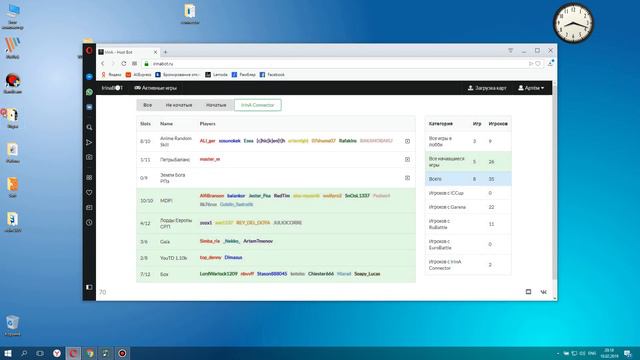Click the Players column header
This screenshot has height=360, width=640.
pyautogui.click(x=207, y=124)
